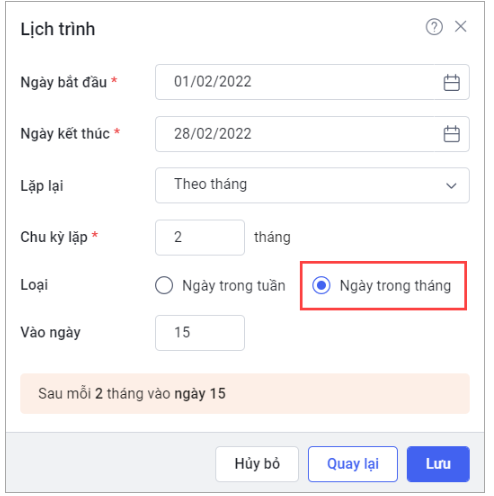Select the Ngày trong tuần radio option

[x=164, y=285]
